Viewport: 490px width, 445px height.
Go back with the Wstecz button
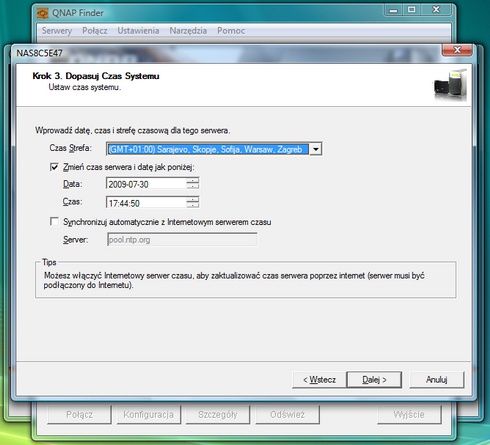(x=319, y=380)
